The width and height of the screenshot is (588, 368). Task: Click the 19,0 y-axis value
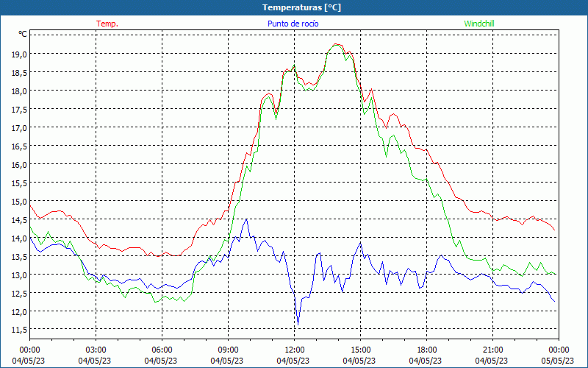coord(20,54)
